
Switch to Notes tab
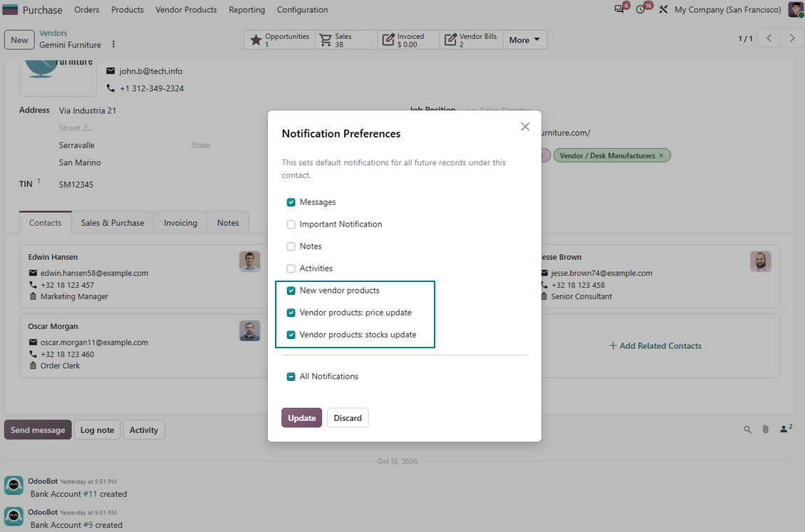click(228, 223)
